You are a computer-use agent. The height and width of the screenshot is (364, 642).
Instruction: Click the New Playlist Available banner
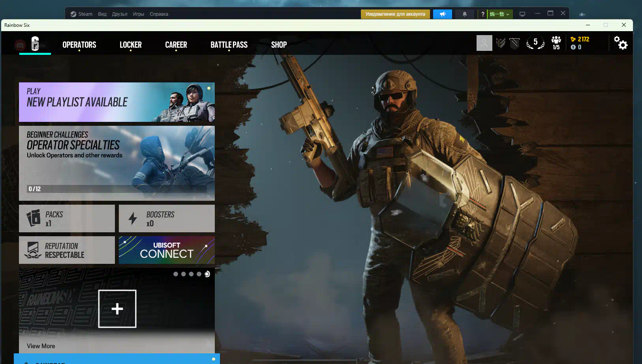[117, 102]
